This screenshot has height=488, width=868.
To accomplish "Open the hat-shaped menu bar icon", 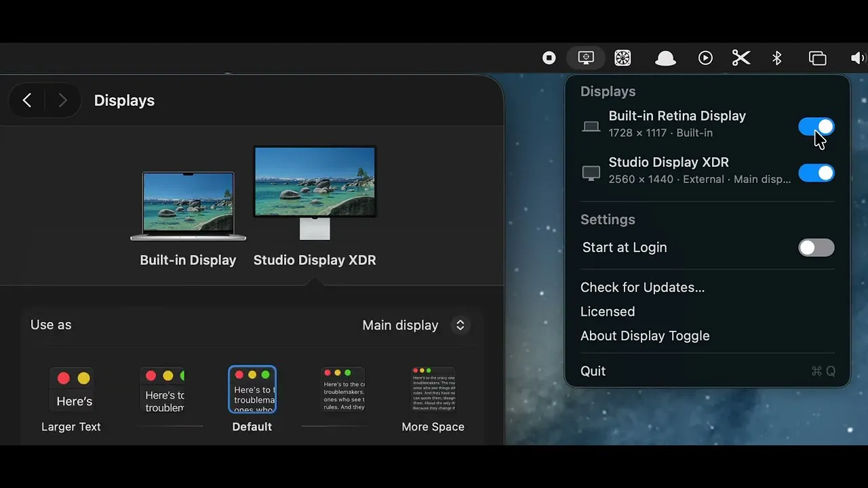I will (x=665, y=59).
